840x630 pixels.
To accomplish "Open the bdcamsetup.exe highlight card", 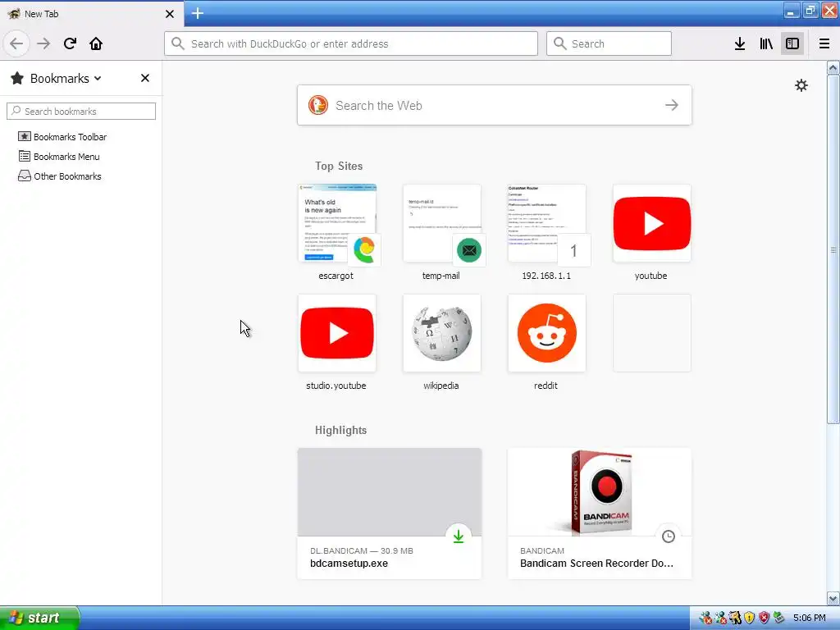I will click(x=390, y=514).
